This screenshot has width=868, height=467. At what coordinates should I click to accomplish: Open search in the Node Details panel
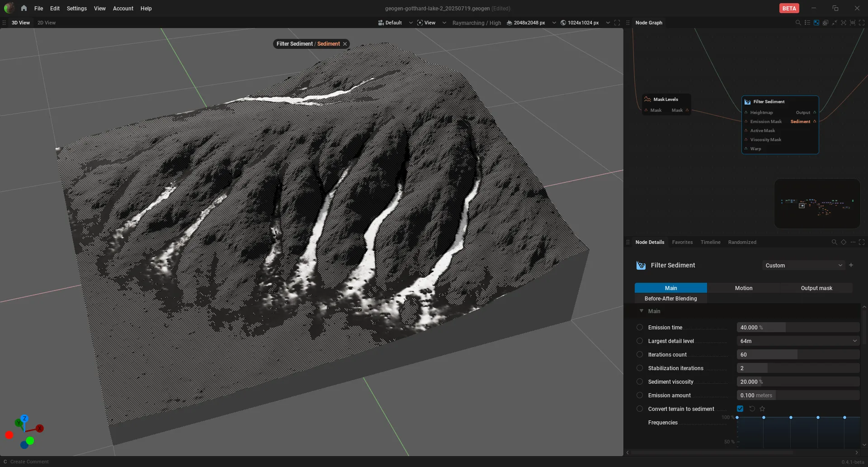[835, 242]
